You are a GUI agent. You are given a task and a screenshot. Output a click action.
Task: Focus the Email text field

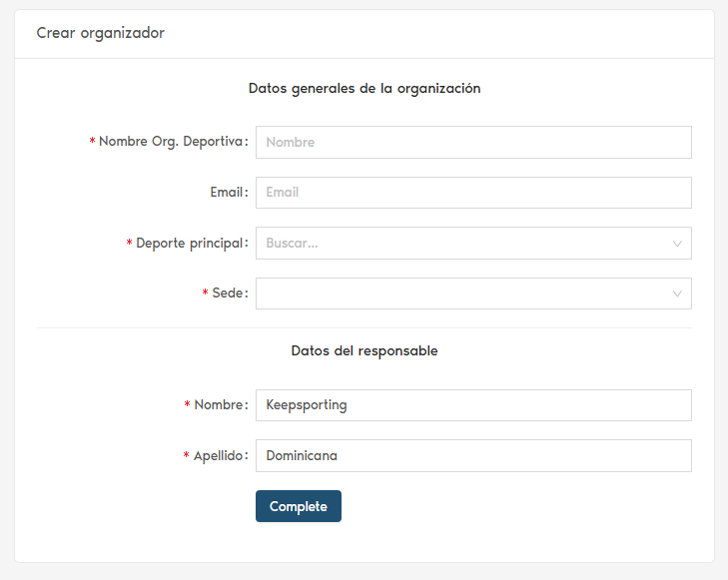tap(473, 193)
